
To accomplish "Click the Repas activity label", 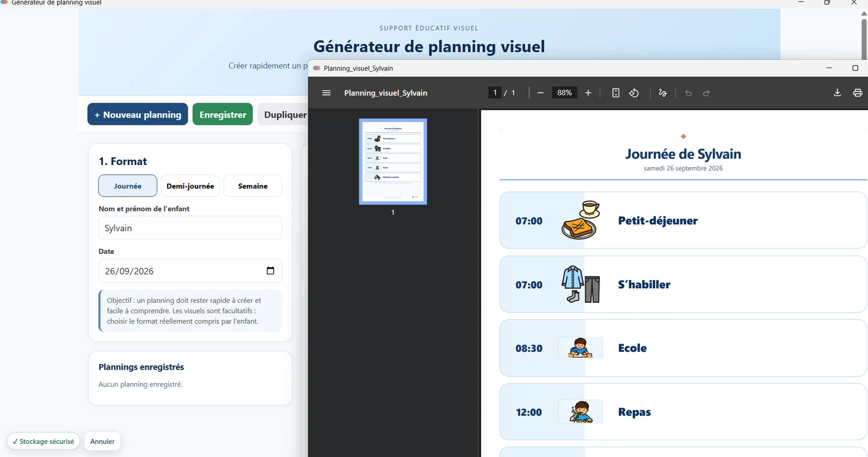I will pyautogui.click(x=634, y=412).
